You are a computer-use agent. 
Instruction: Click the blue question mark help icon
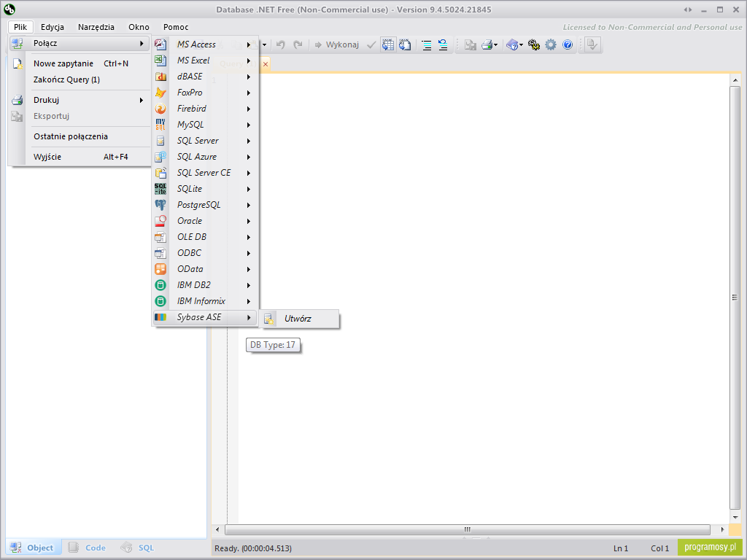[x=568, y=44]
